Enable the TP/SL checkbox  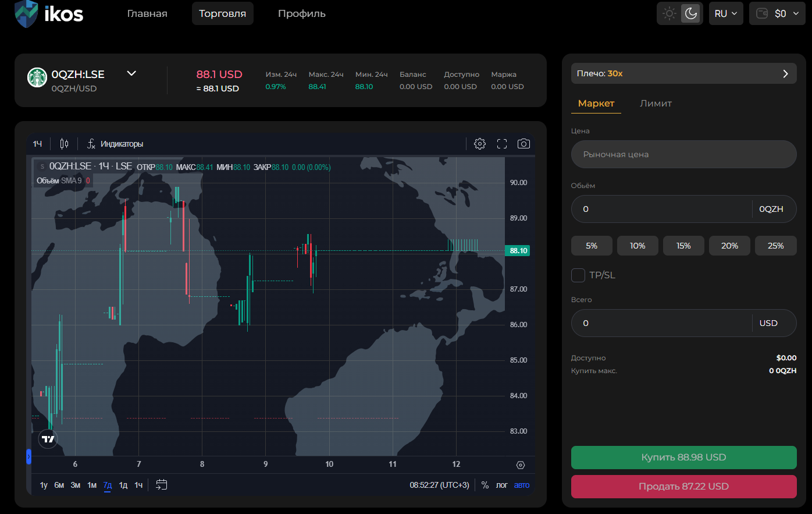578,275
